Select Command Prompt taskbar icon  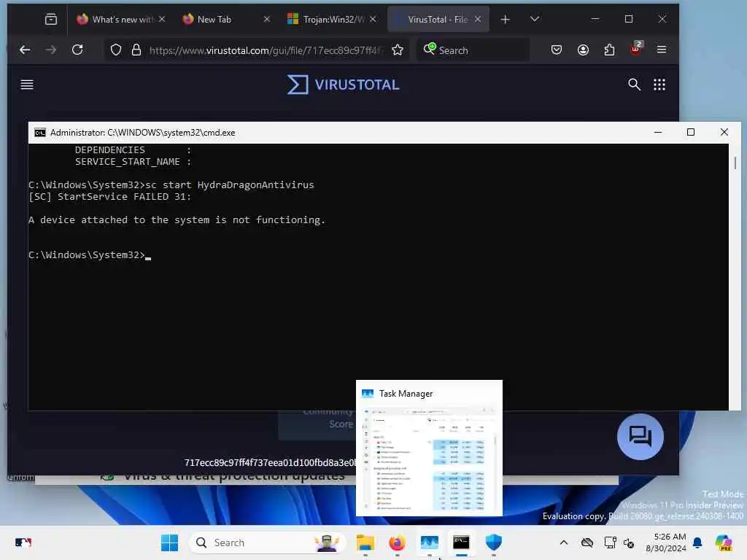[461, 542]
